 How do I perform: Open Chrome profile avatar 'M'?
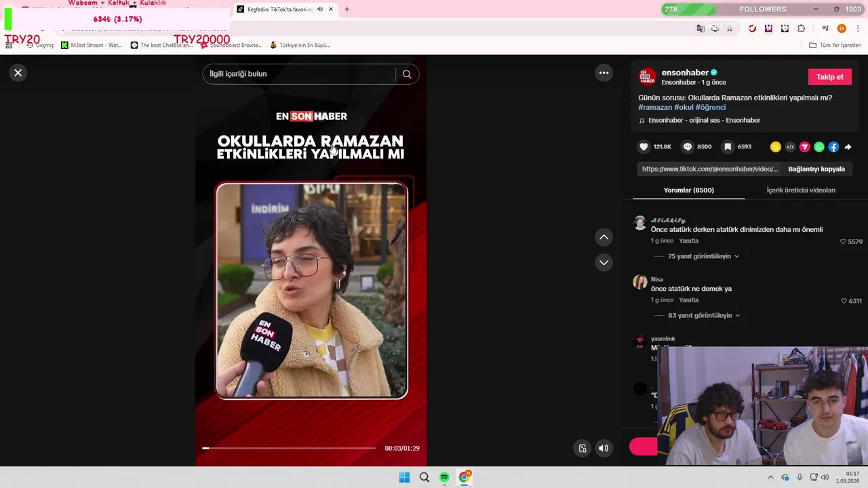(842, 28)
